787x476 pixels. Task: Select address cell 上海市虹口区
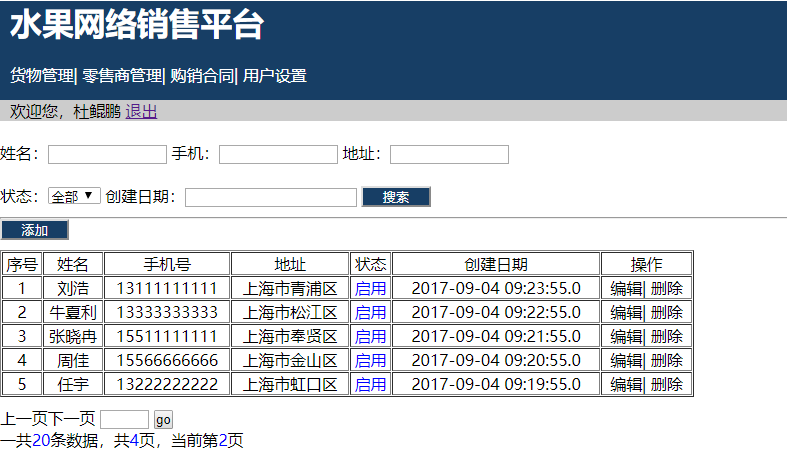290,385
